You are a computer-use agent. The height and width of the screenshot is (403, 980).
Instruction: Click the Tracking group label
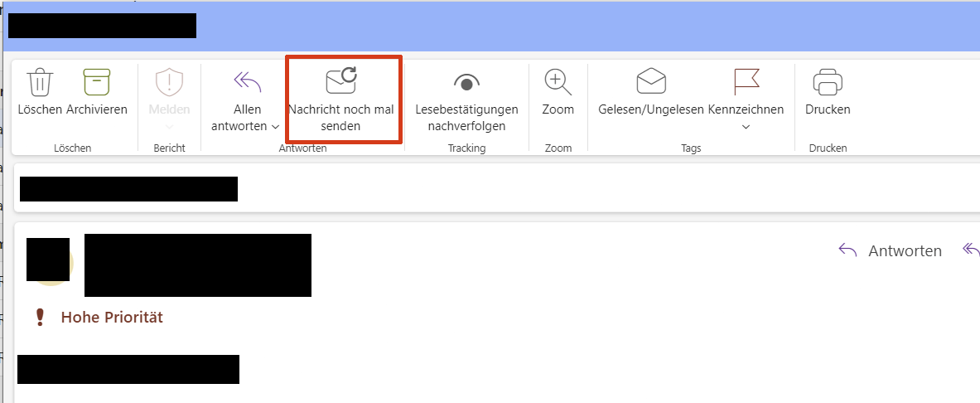(x=467, y=148)
